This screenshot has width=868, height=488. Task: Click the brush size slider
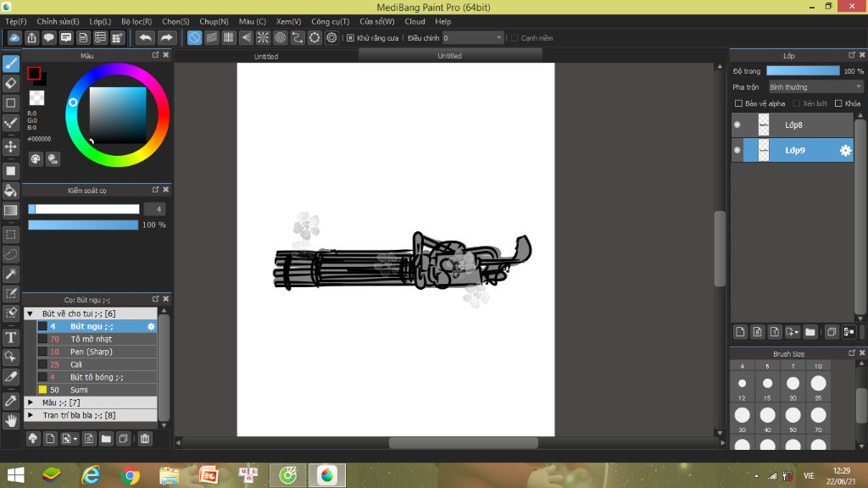84,209
